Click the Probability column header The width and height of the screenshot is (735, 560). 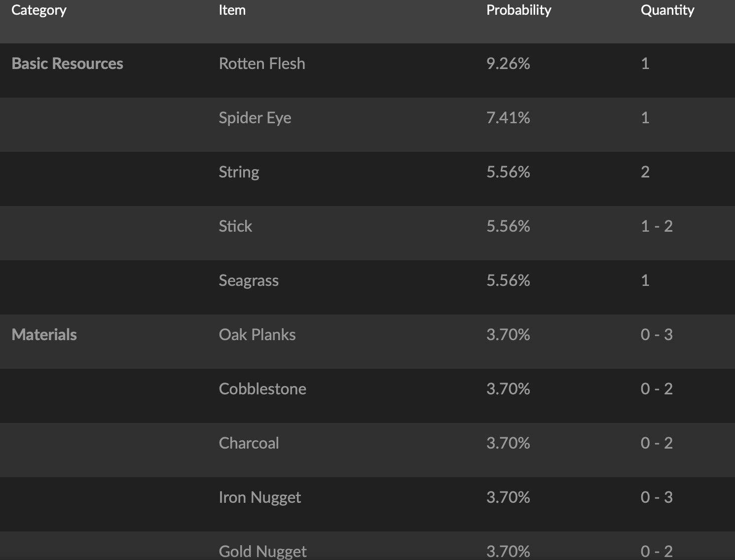tap(518, 10)
